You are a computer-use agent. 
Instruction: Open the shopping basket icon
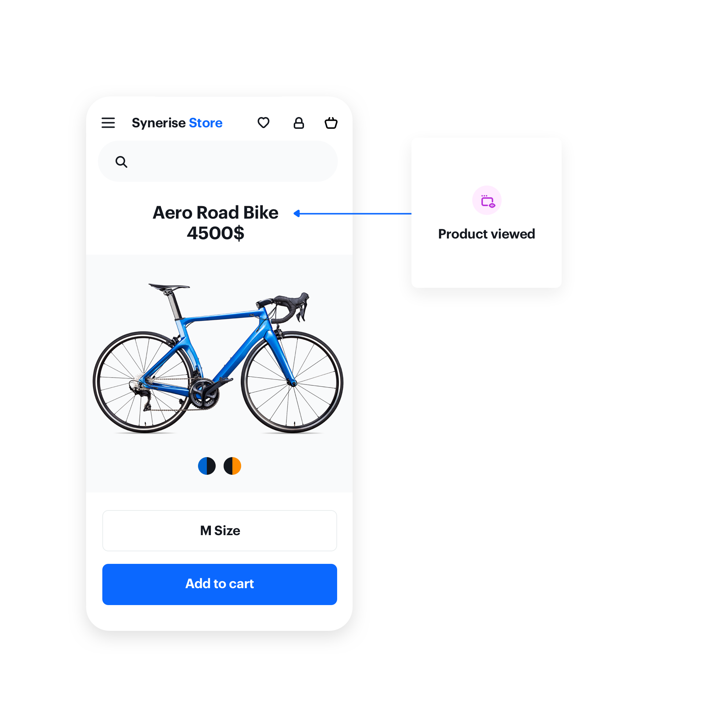pyautogui.click(x=332, y=123)
